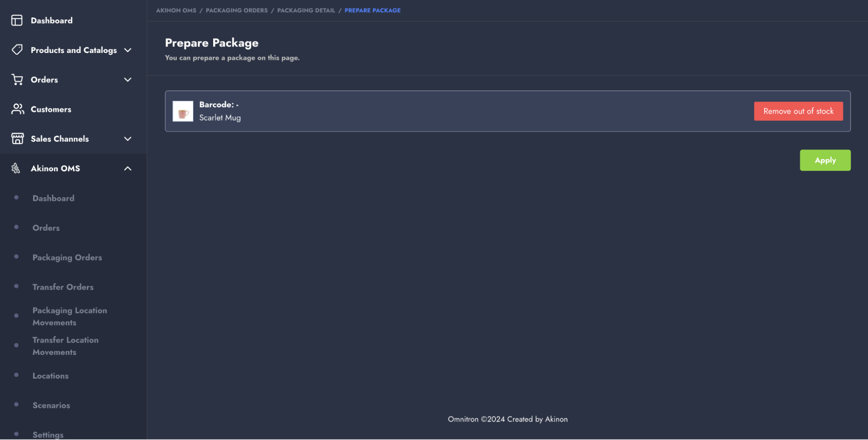
Task: Click the Sales Channels storefront icon
Action: pos(17,139)
